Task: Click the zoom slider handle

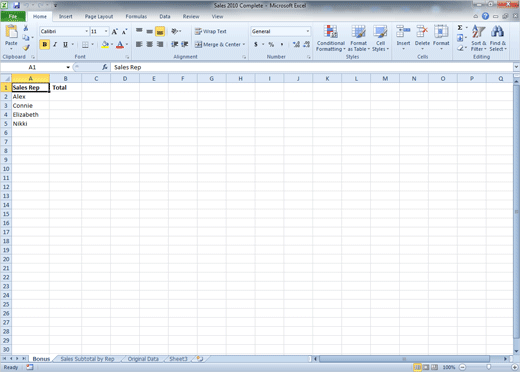Action: pos(488,367)
